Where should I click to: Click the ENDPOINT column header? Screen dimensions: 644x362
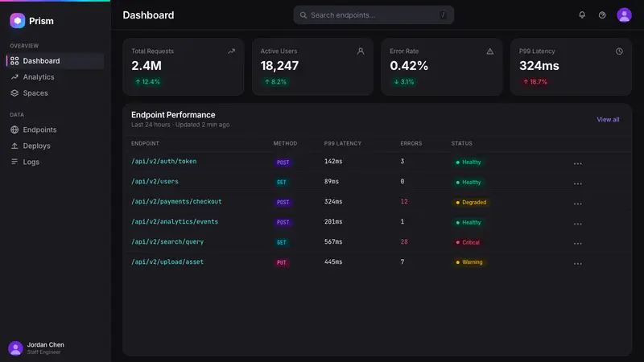click(145, 143)
